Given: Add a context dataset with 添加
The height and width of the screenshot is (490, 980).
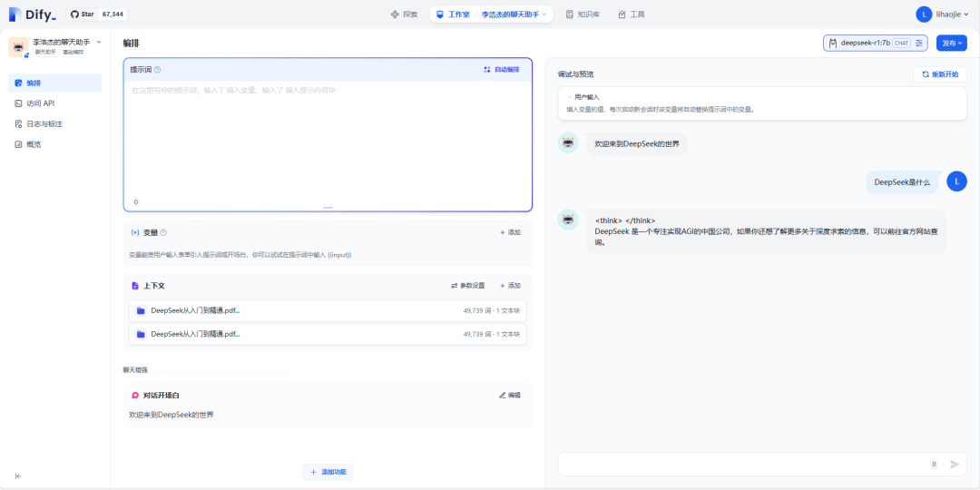Looking at the screenshot, I should coord(510,286).
